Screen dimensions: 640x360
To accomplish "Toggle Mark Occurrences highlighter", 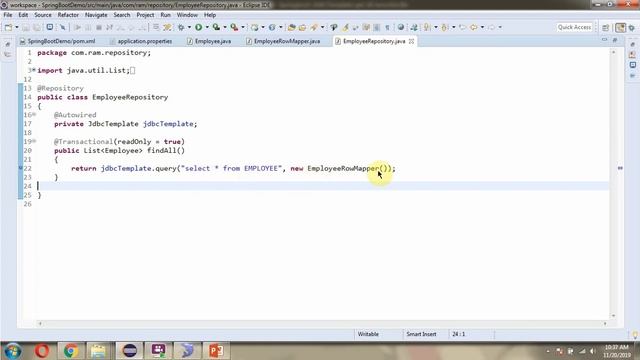I will pyautogui.click(x=345, y=27).
